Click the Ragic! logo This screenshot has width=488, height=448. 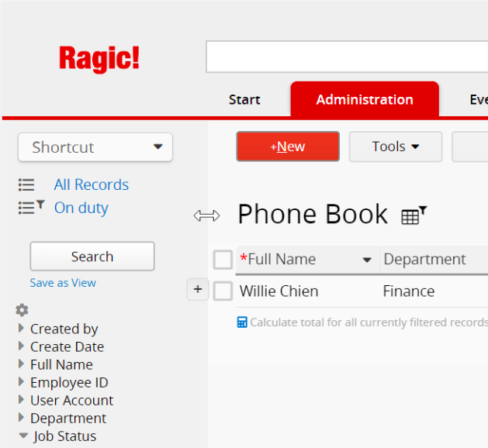pos(99,59)
